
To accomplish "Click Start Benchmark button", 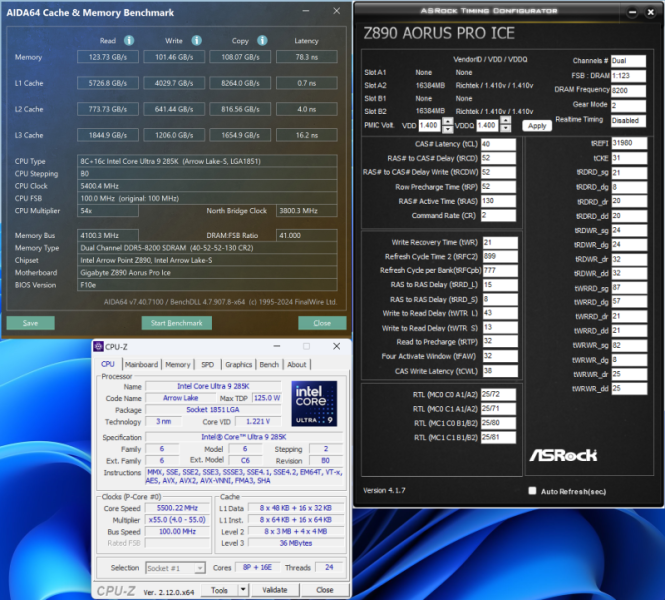I will pyautogui.click(x=176, y=323).
